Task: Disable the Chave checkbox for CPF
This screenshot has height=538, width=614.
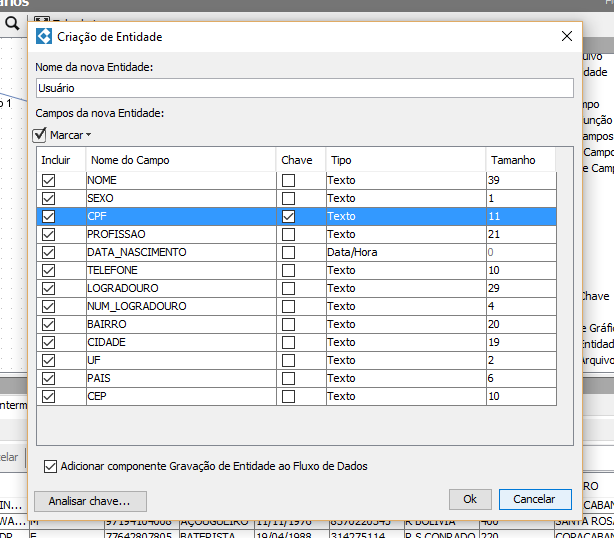Action: click(288, 216)
